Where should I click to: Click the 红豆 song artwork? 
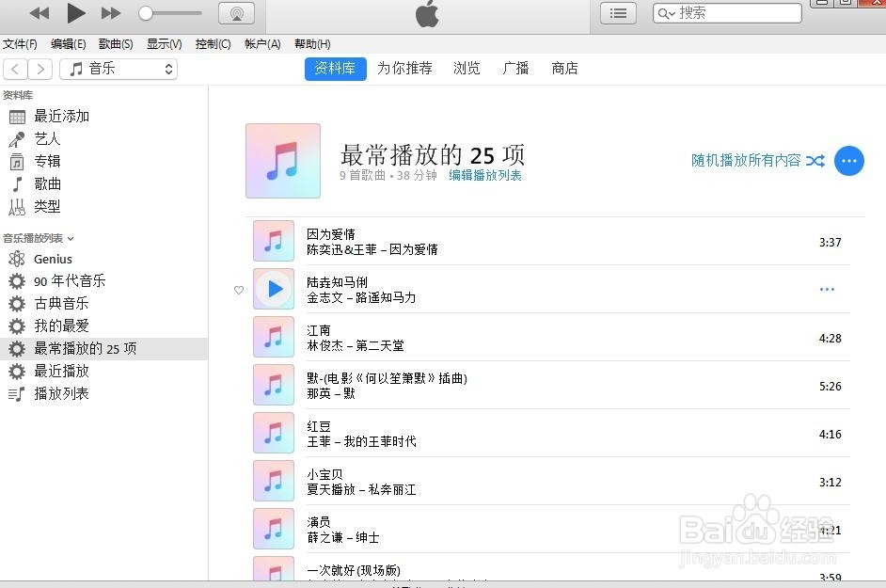274,433
